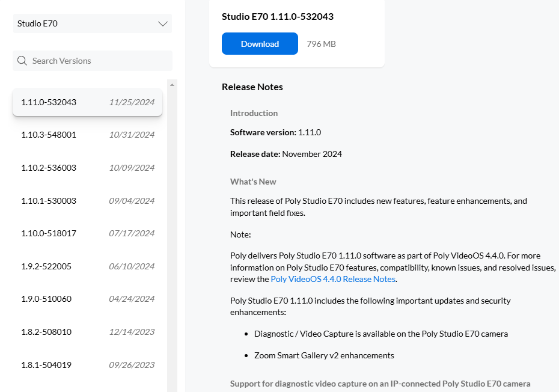Image resolution: width=559 pixels, height=392 pixels.
Task: Click the blue Download button
Action: point(260,43)
